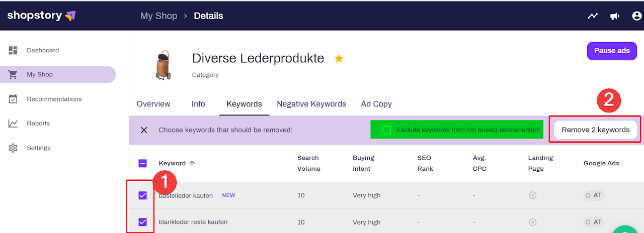Open the user account profile icon
This screenshot has height=233, width=644.
(x=636, y=16)
